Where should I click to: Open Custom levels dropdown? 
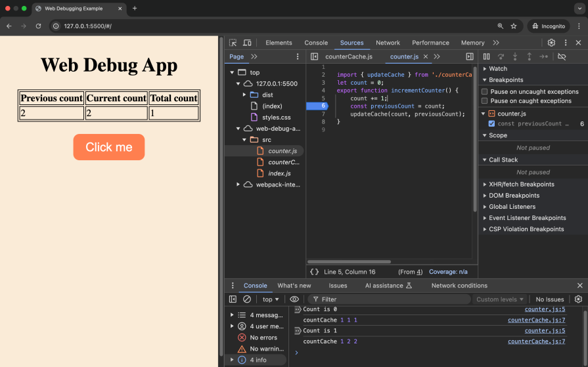(x=499, y=299)
